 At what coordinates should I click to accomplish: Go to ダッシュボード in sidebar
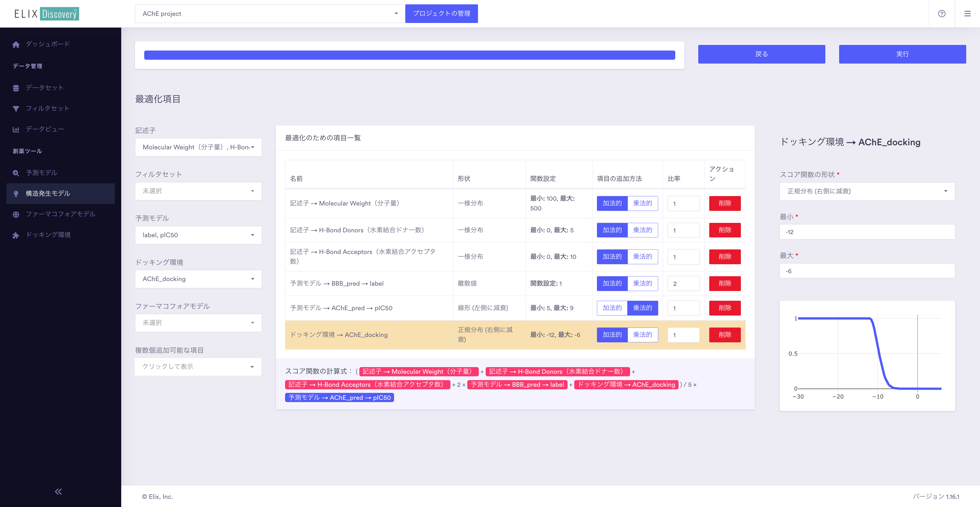pyautogui.click(x=48, y=44)
